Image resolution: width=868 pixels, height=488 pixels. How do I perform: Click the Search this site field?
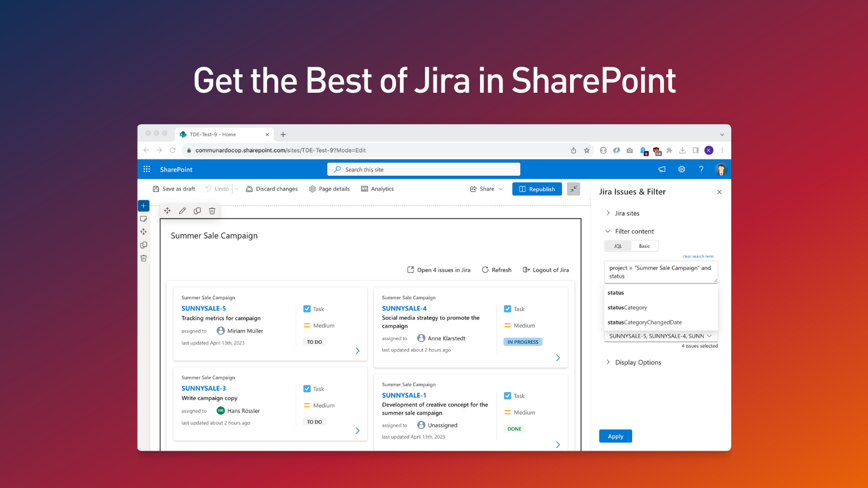[424, 169]
